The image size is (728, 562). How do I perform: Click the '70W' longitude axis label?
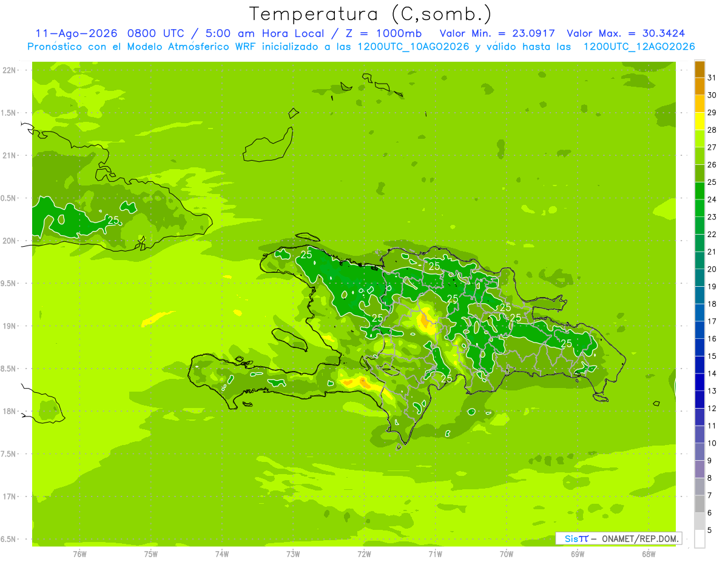pos(506,554)
